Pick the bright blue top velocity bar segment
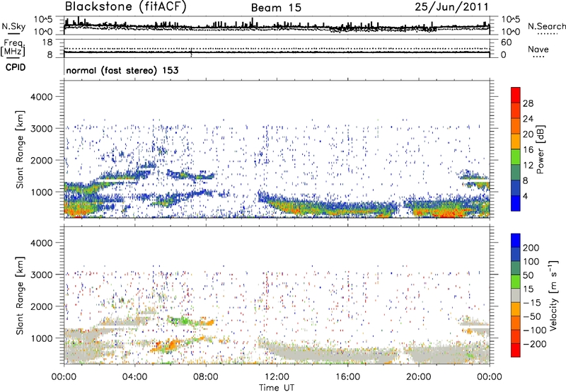Image resolution: width=566 pixels, height=392 pixels. 516,241
